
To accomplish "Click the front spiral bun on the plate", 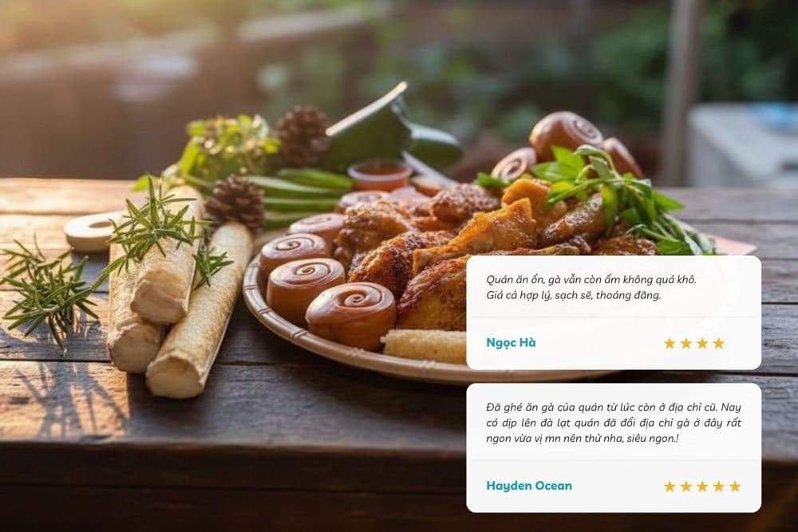I will click(350, 315).
